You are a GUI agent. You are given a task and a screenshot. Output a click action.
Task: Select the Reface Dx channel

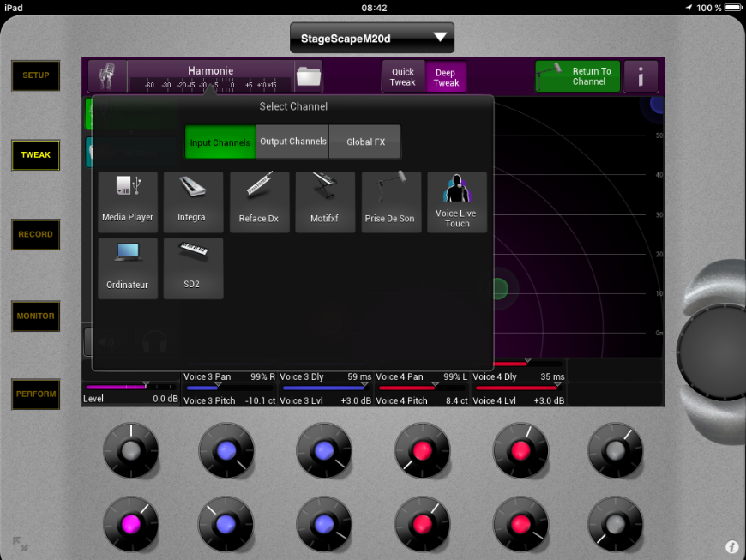point(258,201)
